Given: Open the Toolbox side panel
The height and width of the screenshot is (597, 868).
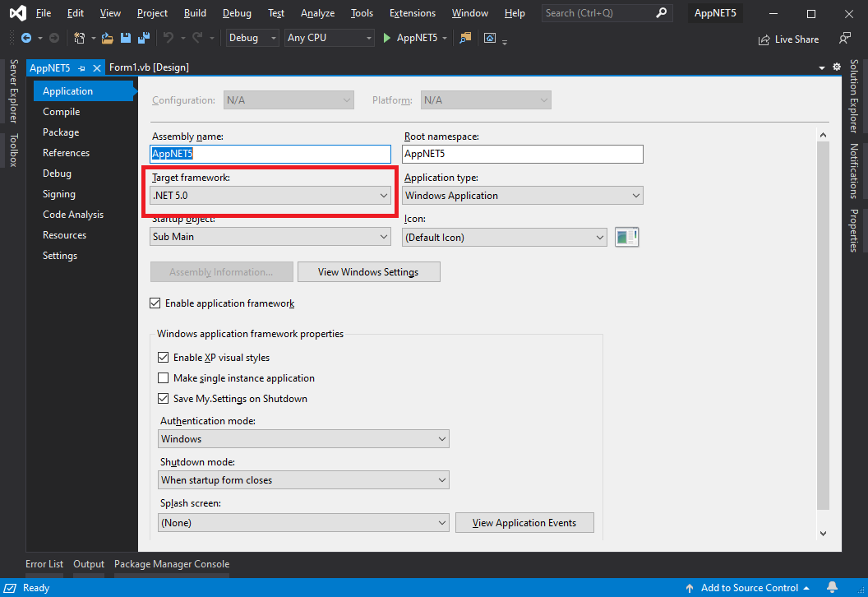Looking at the screenshot, I should coord(14,150).
